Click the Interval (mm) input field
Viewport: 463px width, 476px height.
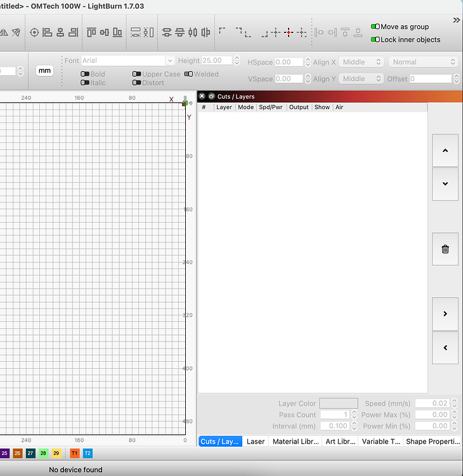[336, 426]
